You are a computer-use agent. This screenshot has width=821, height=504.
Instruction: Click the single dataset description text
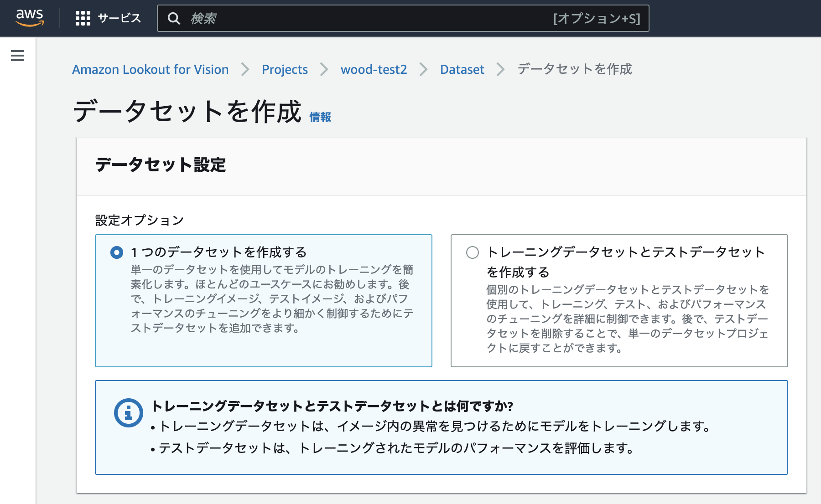272,299
